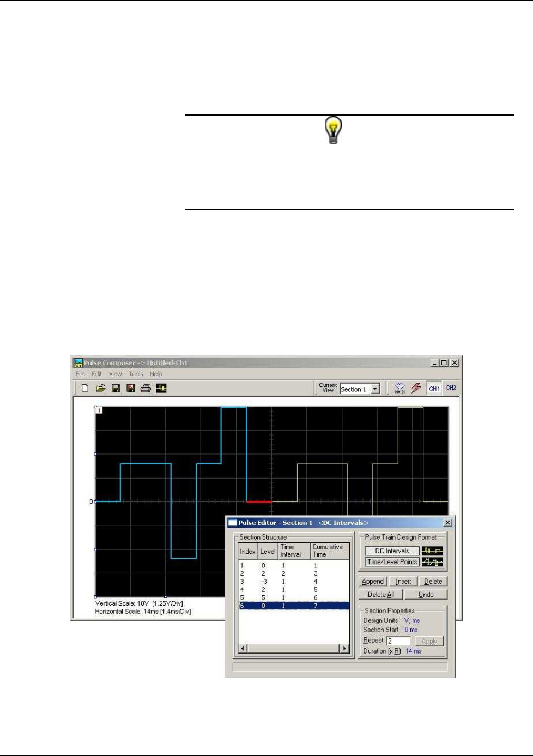Viewport: 533px width, 756px height.
Task: Select index 2 row with level 2
Action: (294, 573)
